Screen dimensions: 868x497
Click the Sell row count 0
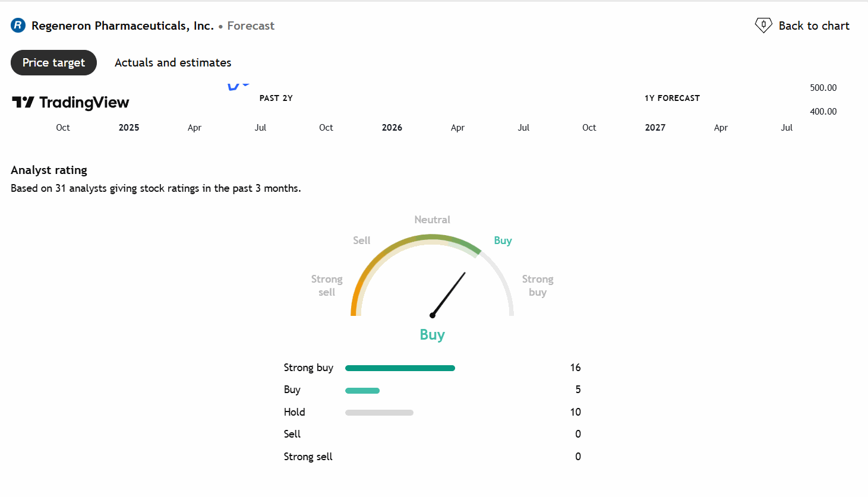(578, 434)
